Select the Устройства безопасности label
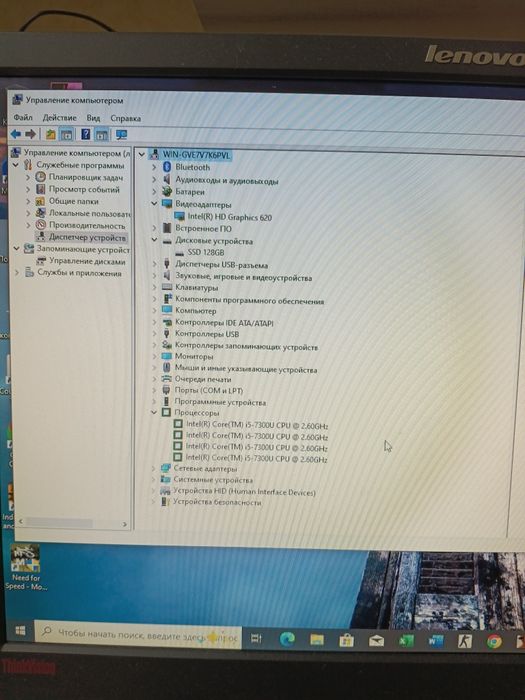525x700 pixels. [217, 502]
